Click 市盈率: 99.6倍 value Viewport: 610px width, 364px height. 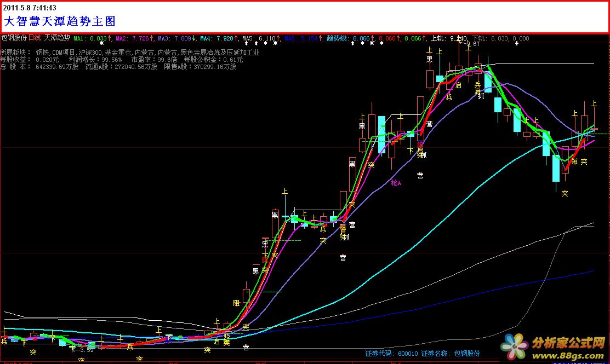click(x=154, y=60)
